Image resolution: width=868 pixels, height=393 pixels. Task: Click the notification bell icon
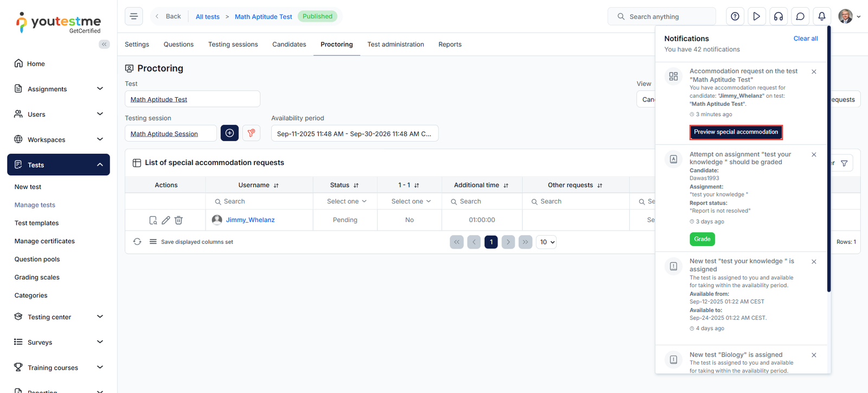822,16
